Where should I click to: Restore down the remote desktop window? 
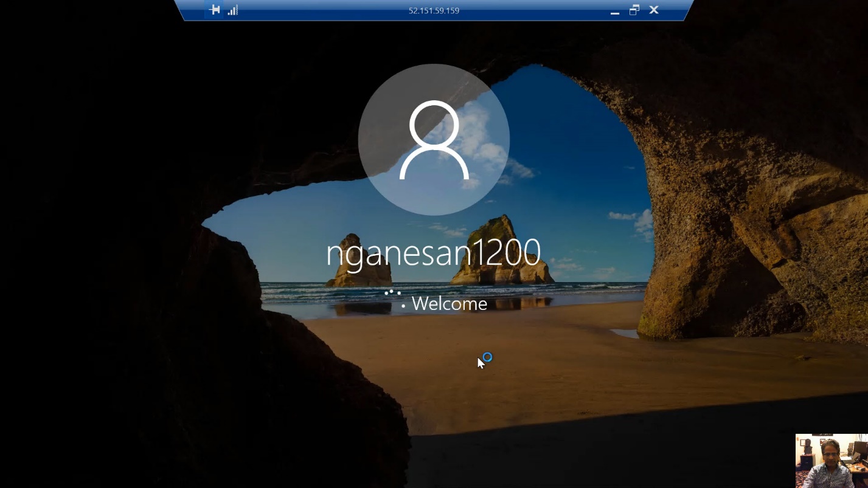click(634, 10)
